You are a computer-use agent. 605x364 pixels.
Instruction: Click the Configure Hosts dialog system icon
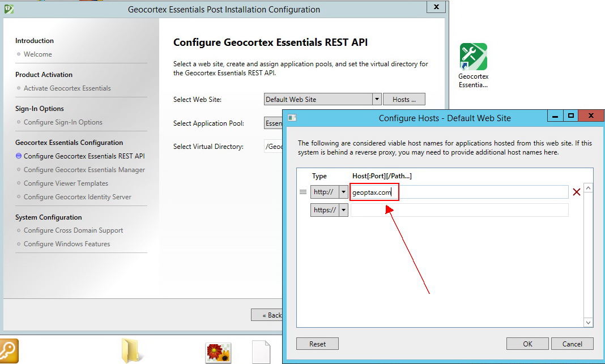tap(292, 118)
